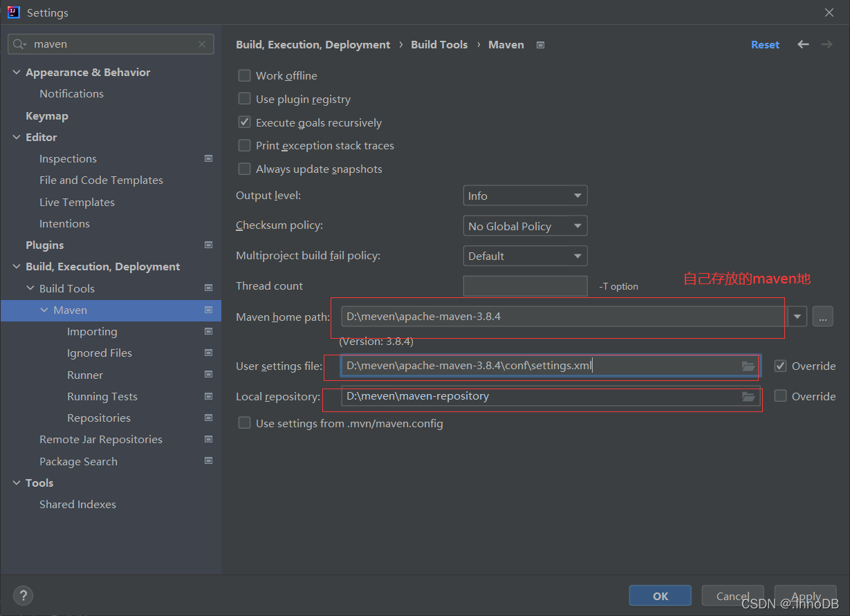Click the project-level icon on the Maven row
Image resolution: width=850 pixels, height=616 pixels.
(x=209, y=310)
